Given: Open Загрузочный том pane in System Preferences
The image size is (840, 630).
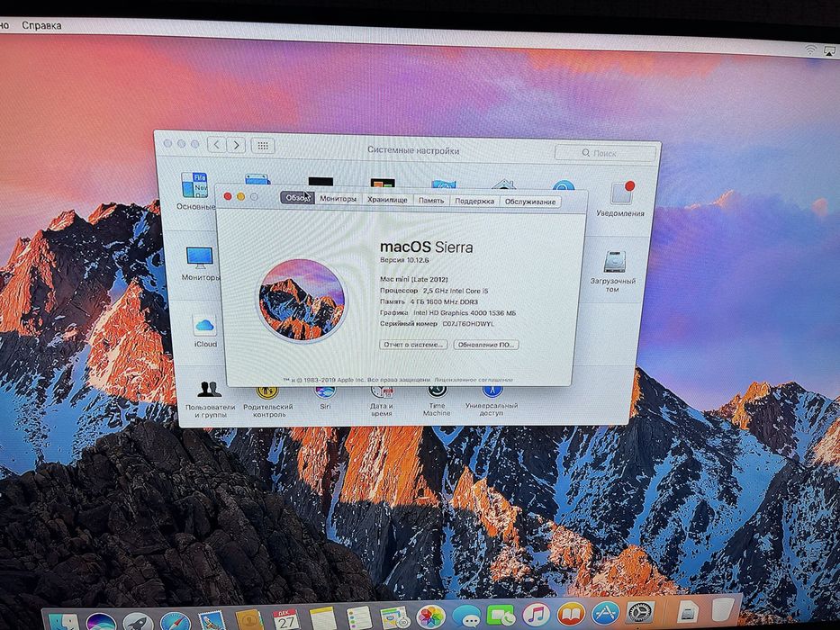Looking at the screenshot, I should [x=613, y=272].
